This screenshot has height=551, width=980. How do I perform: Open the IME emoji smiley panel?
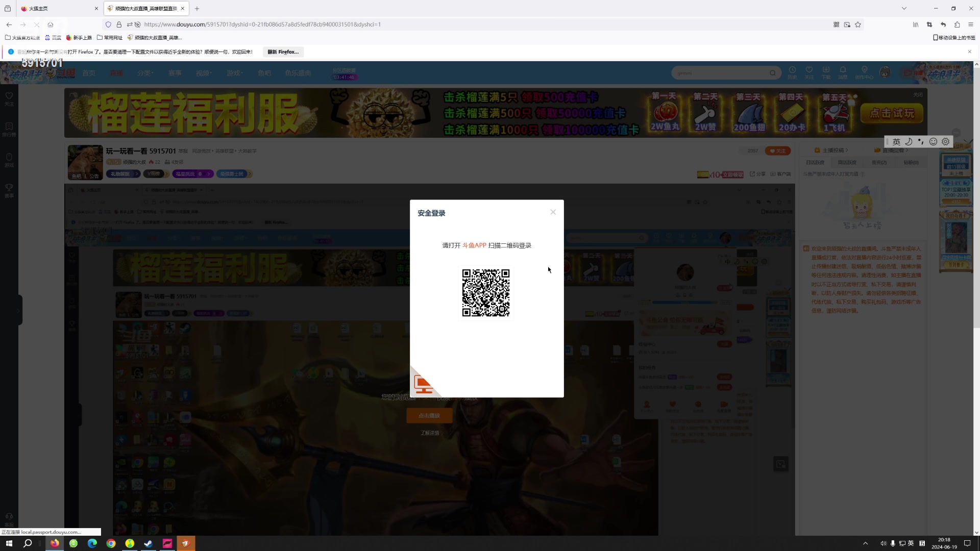pos(933,142)
